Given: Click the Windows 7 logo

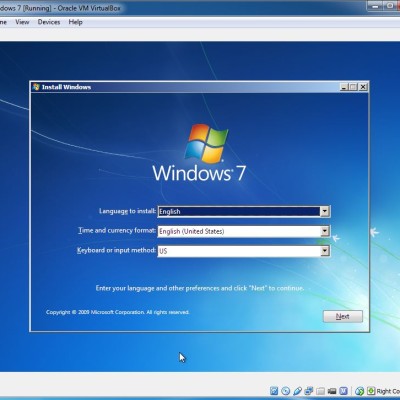Looking at the screenshot, I should click(199, 153).
